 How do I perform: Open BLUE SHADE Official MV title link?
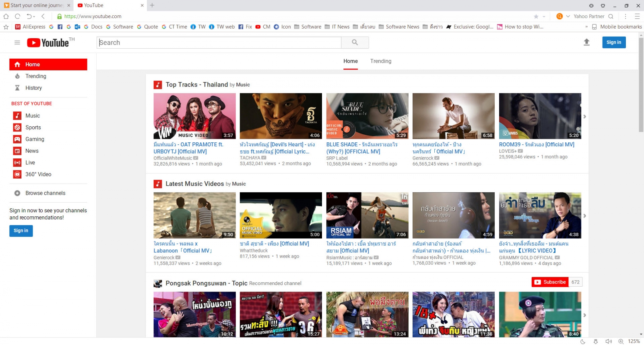coord(362,148)
